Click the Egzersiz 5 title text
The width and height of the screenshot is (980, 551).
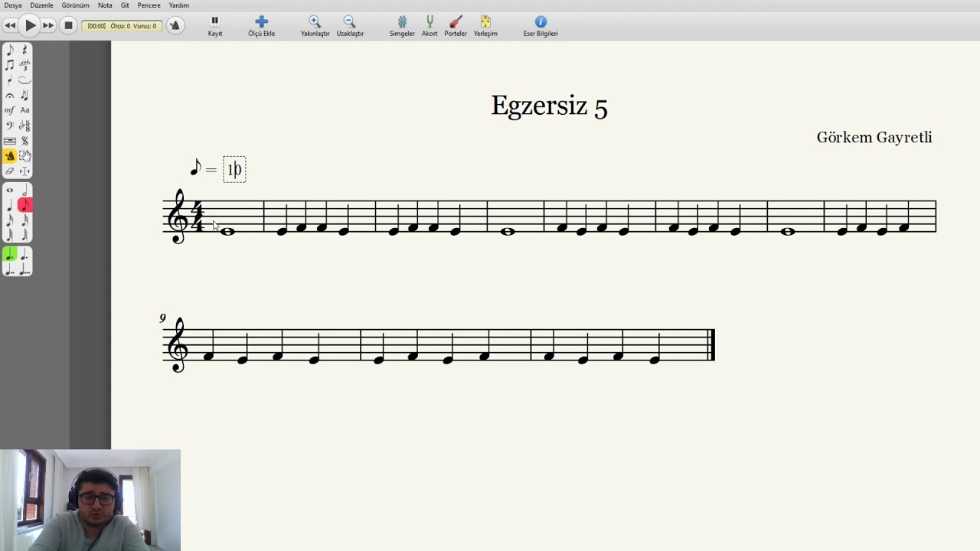click(549, 106)
